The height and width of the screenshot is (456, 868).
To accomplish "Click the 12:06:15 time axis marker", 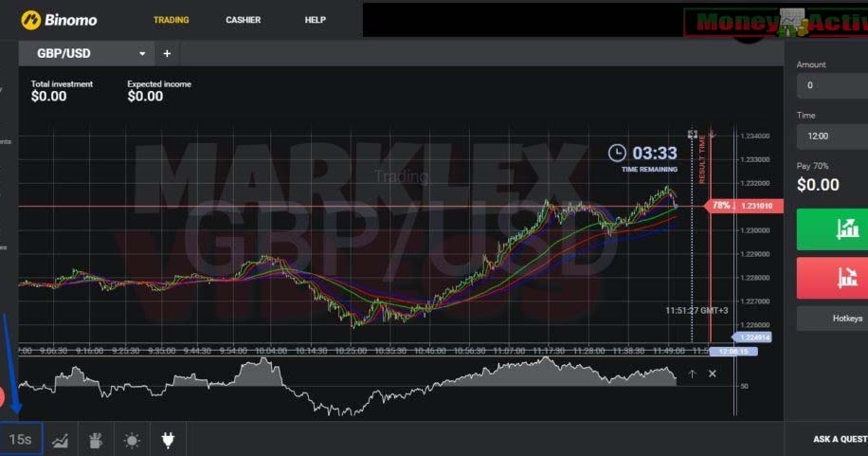I will [x=733, y=352].
